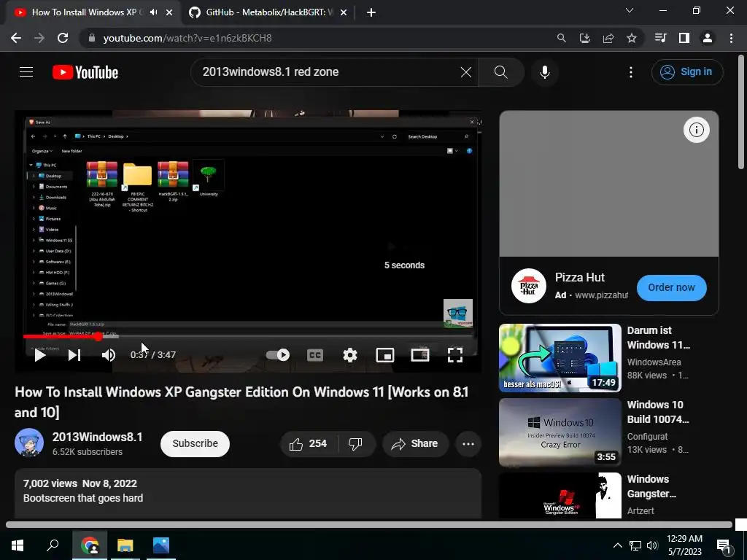747x560 pixels.
Task: Share this page from the address bar
Action: [608, 38]
